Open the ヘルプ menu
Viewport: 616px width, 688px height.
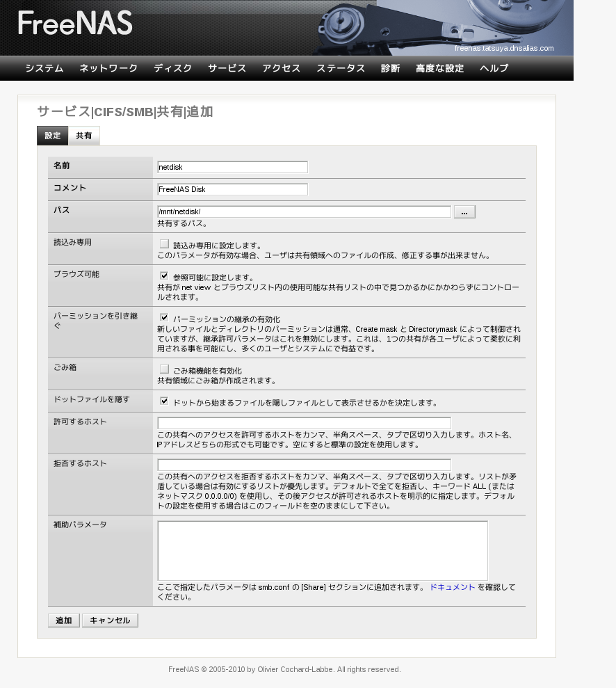pyautogui.click(x=494, y=68)
